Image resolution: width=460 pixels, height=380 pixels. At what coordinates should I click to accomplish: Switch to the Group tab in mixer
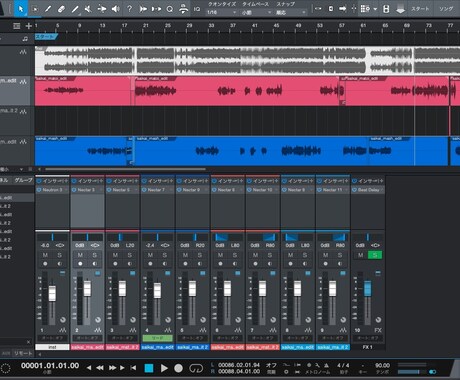(x=23, y=180)
